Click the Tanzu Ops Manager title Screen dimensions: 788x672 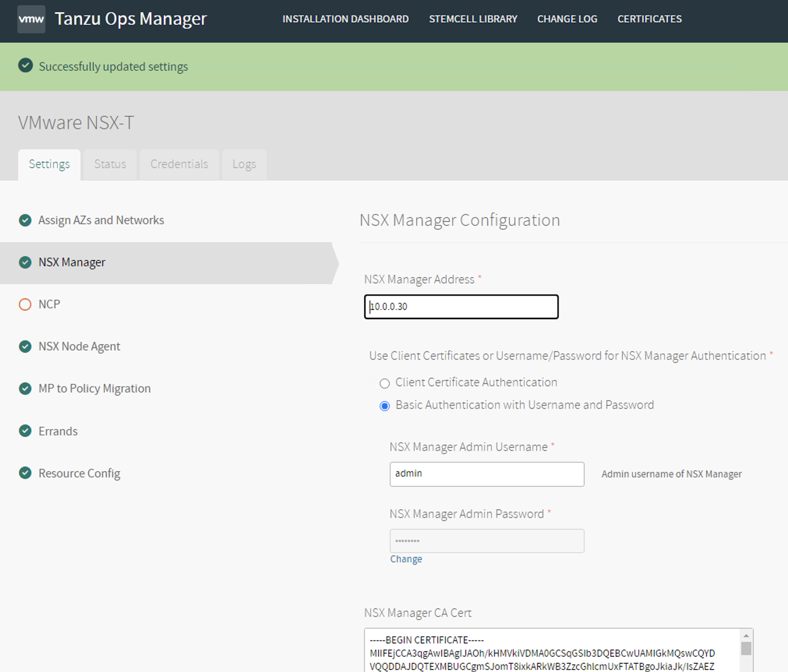[131, 19]
